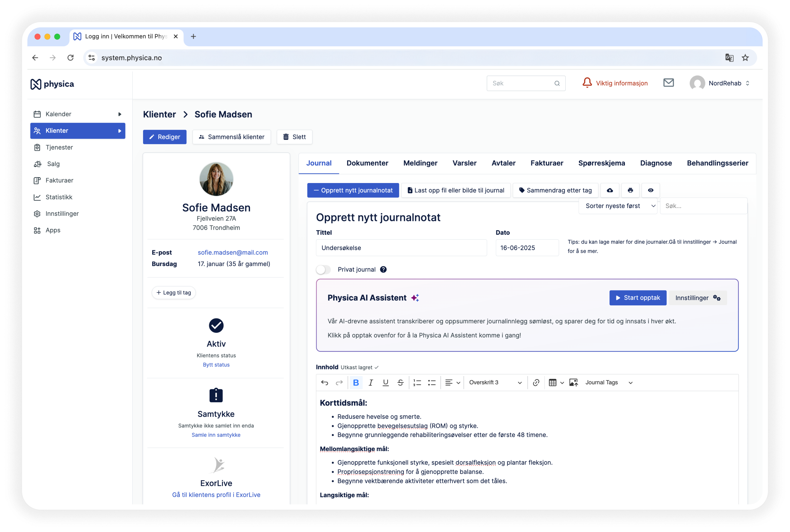This screenshot has height=532, width=790.
Task: Click the redo icon in editor toolbar
Action: pos(339,383)
